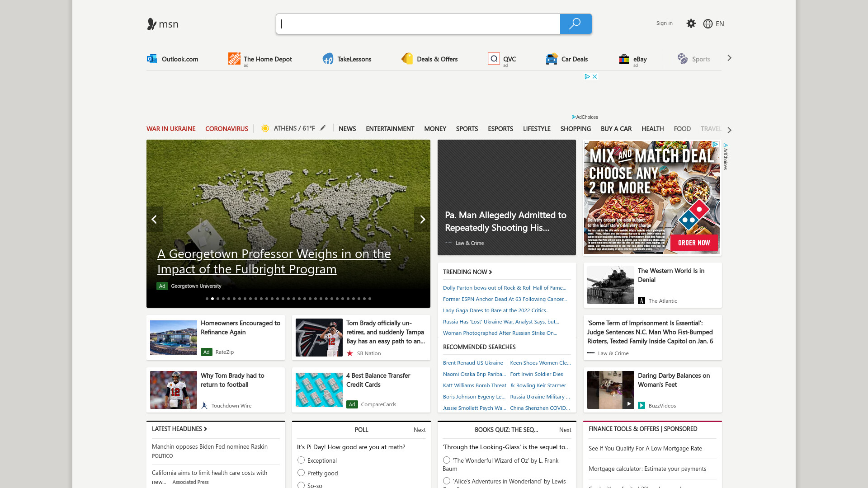Select the Pretty good poll option
The width and height of the screenshot is (868, 488).
(301, 473)
